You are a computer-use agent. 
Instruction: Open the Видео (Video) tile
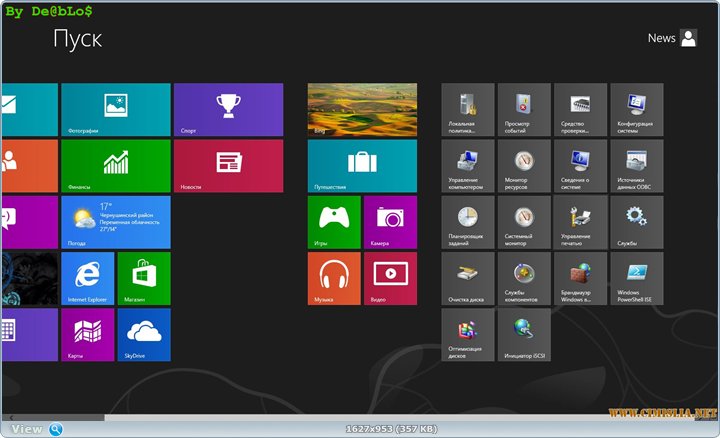tap(390, 278)
